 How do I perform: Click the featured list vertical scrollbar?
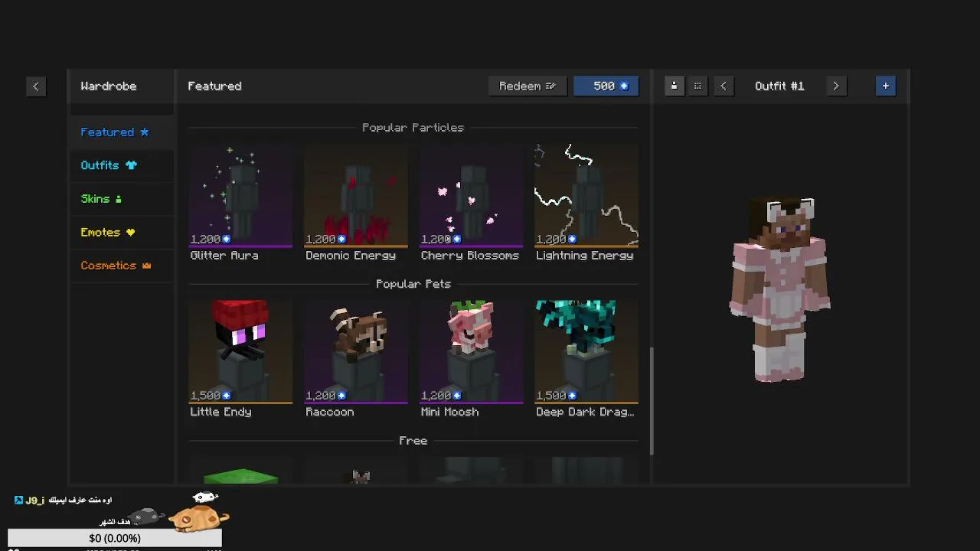click(652, 402)
